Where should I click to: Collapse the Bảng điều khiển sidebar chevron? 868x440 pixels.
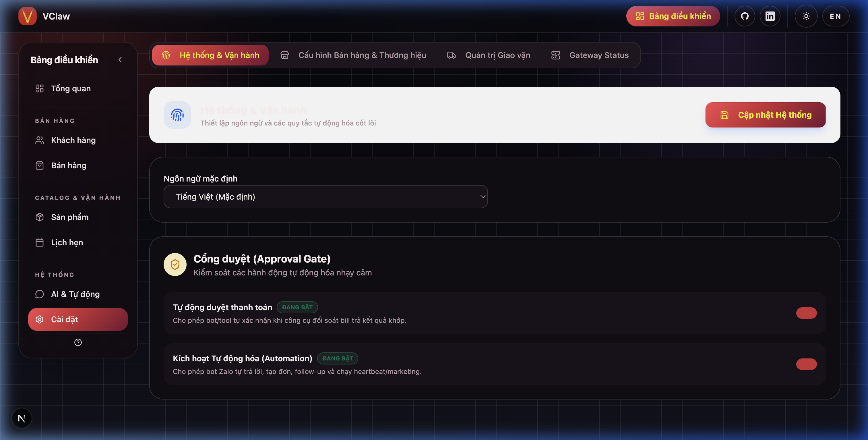click(120, 60)
